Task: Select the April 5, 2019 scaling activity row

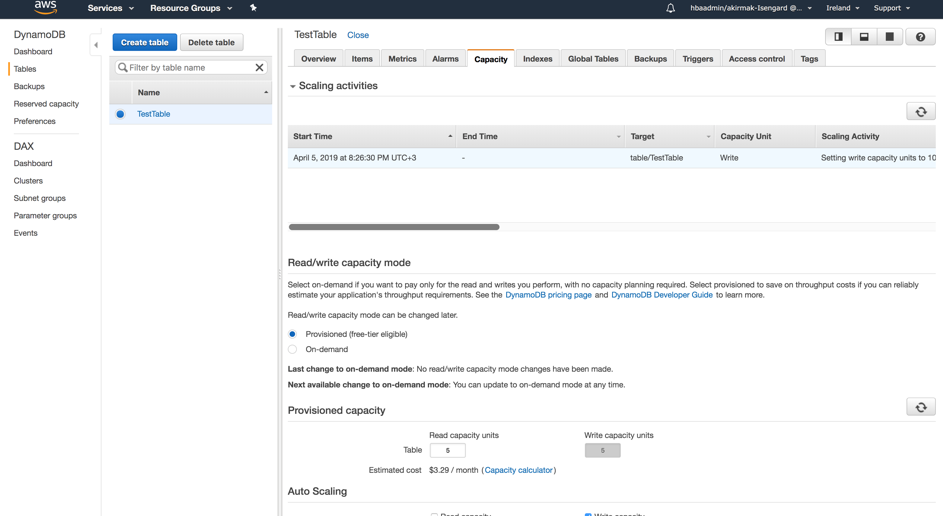Action: 612,158
